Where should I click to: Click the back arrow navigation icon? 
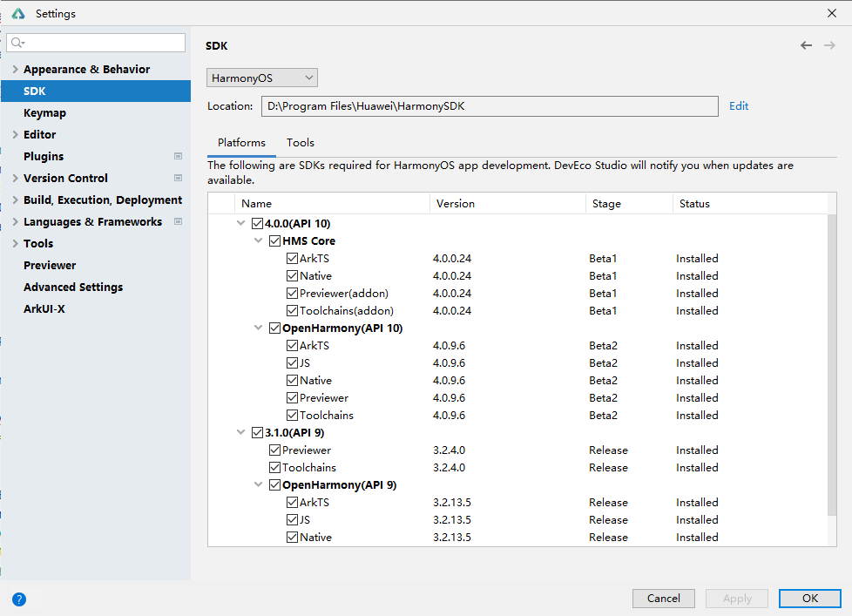(x=806, y=45)
